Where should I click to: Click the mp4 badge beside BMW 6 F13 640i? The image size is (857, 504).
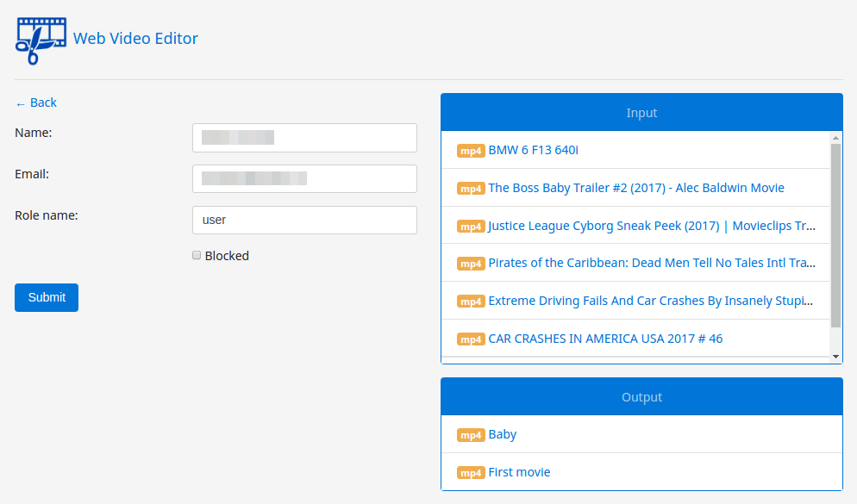471,151
